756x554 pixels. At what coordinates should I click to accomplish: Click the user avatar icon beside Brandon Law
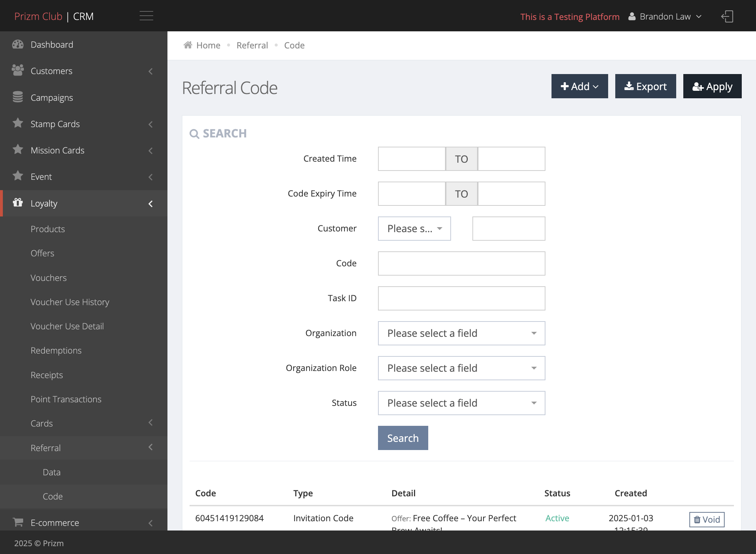(x=632, y=16)
